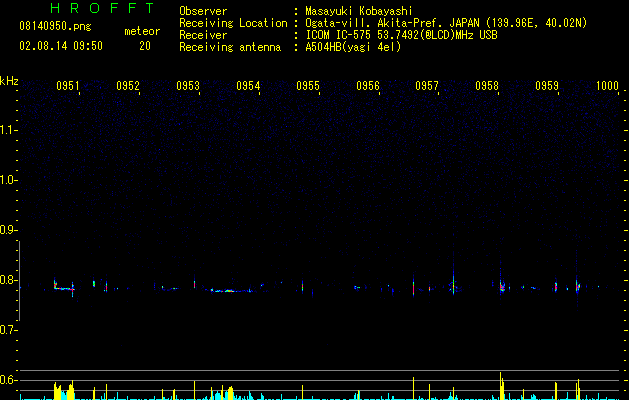Select the filename 08140950.png
The height and width of the screenshot is (400, 629).
(x=55, y=27)
